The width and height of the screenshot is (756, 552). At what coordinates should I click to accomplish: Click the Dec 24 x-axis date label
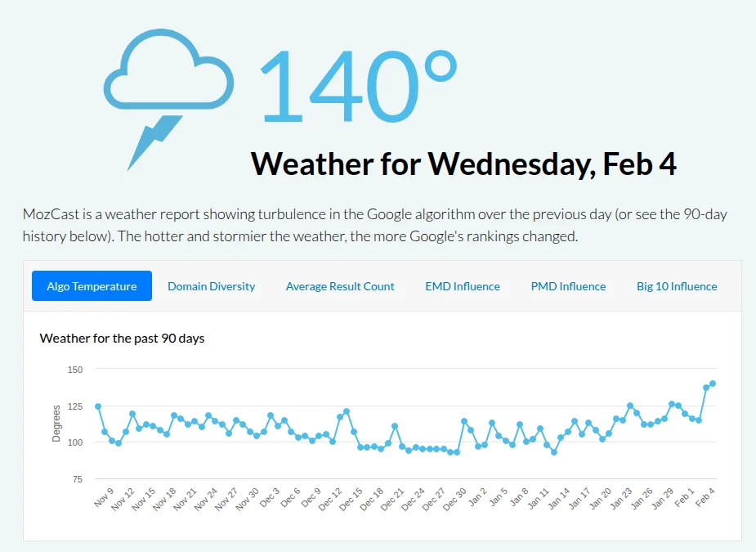414,499
